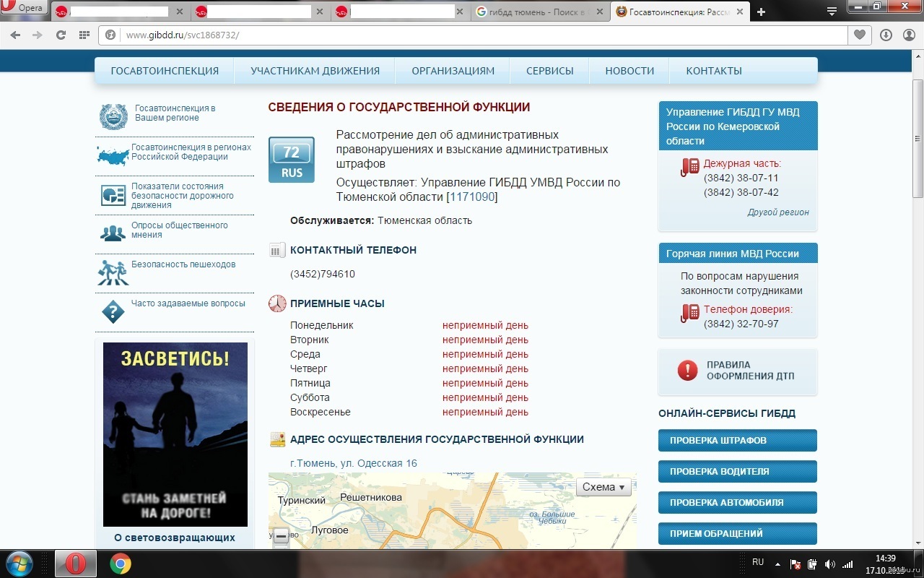Open УЧАСТНИКАМ ДВИЖЕНИЯ menu item
Image resolution: width=924 pixels, height=578 pixels.
coord(315,71)
